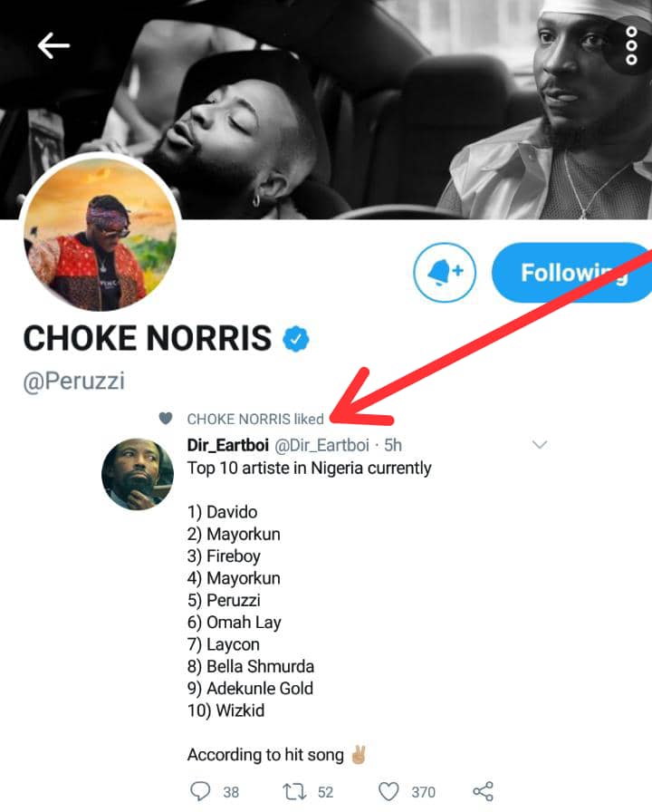Tap the small heart beside 'CHOKE NORRIS liked'
652x812 pixels.
click(165, 419)
